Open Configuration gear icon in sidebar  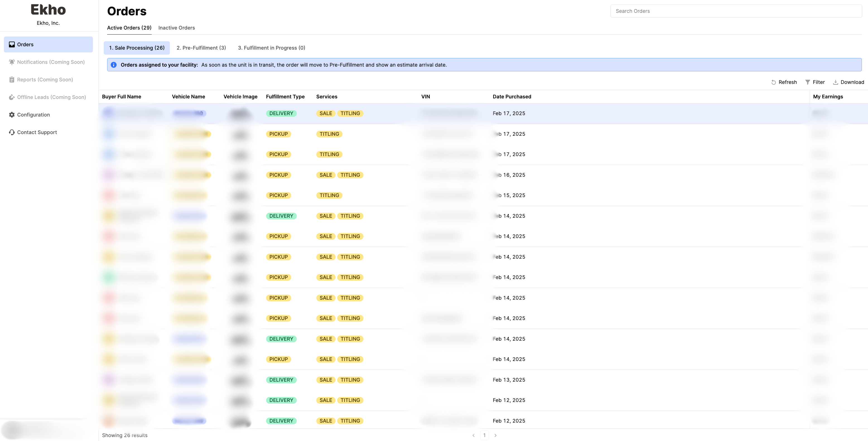12,115
